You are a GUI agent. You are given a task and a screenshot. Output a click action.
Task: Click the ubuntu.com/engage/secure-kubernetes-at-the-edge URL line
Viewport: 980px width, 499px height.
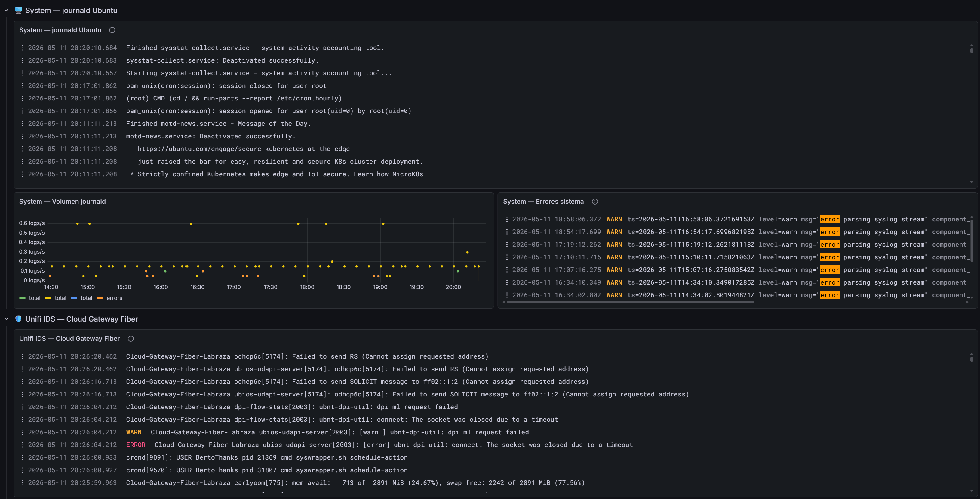tap(244, 149)
